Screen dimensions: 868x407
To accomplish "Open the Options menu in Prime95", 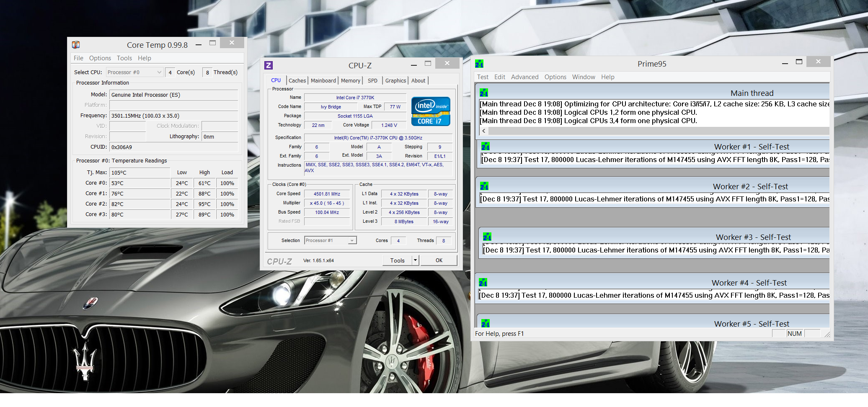I will [x=555, y=77].
